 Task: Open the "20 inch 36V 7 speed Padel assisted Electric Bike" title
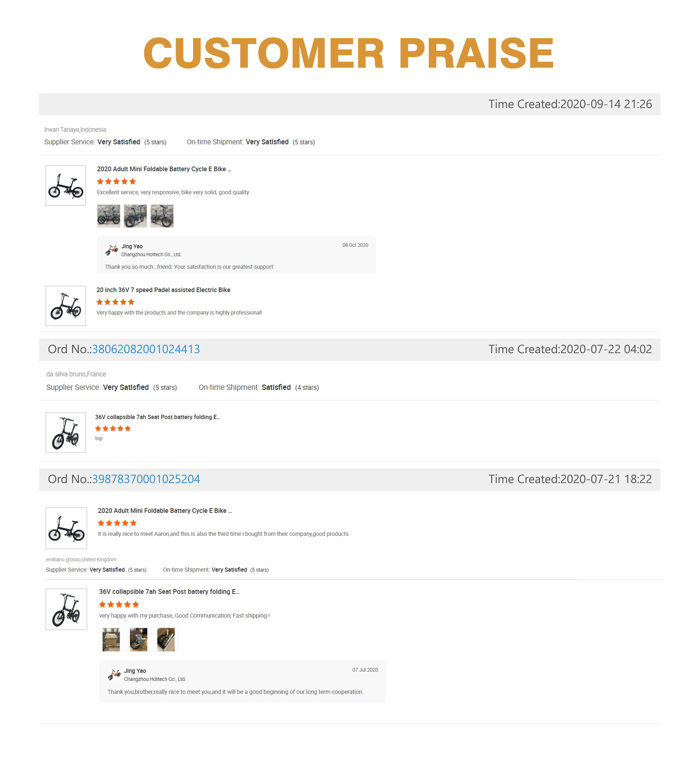(163, 290)
